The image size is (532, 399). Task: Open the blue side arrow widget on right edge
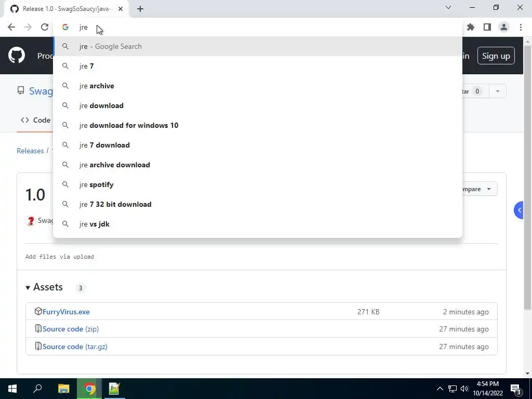coord(519,210)
